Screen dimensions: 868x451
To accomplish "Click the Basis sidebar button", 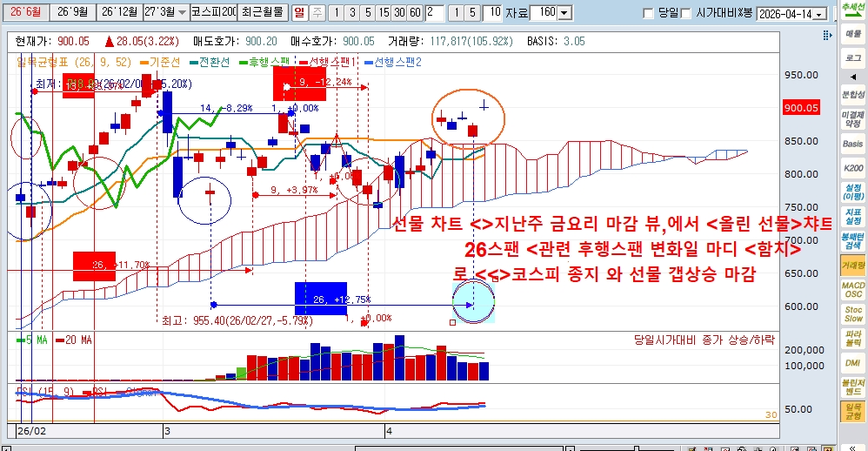I will [x=852, y=144].
